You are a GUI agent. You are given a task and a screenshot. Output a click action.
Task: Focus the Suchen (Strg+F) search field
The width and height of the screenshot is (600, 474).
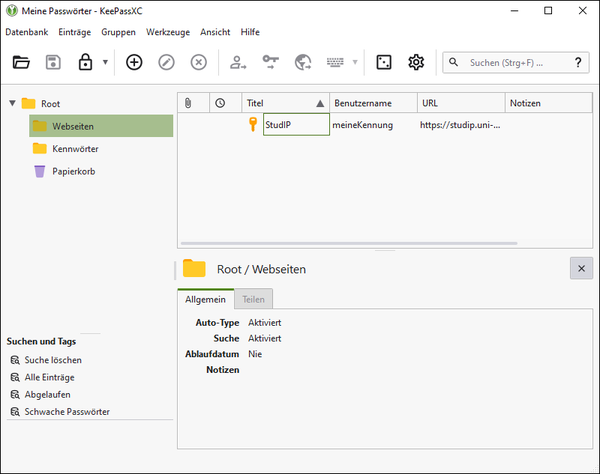tap(515, 63)
